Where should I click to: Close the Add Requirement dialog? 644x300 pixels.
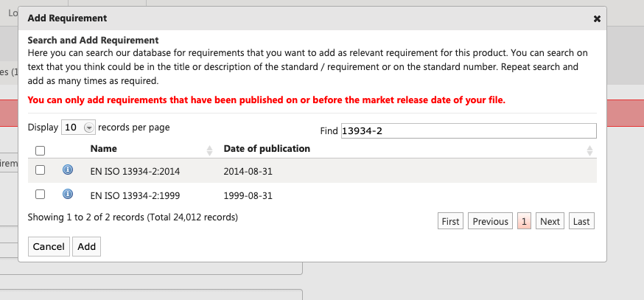[x=597, y=18]
